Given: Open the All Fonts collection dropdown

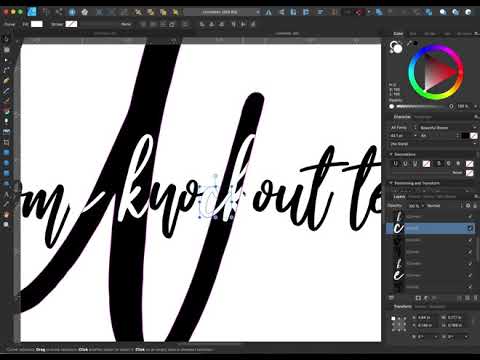Looking at the screenshot, I should [403, 128].
